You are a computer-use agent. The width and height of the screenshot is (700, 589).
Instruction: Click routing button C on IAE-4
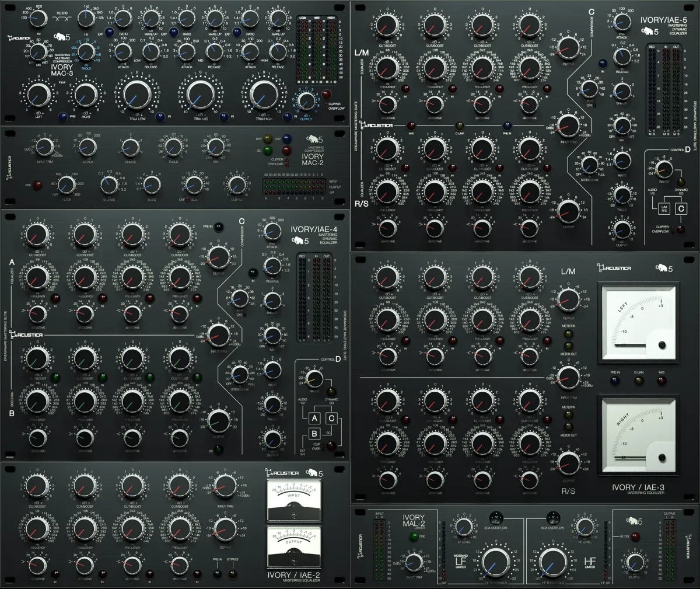(331, 418)
